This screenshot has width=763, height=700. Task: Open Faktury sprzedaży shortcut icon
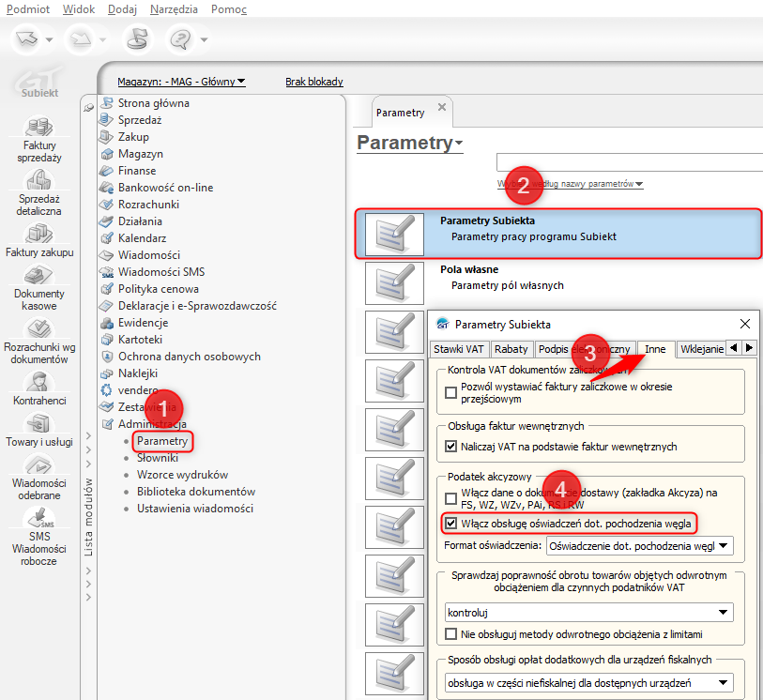tap(38, 127)
